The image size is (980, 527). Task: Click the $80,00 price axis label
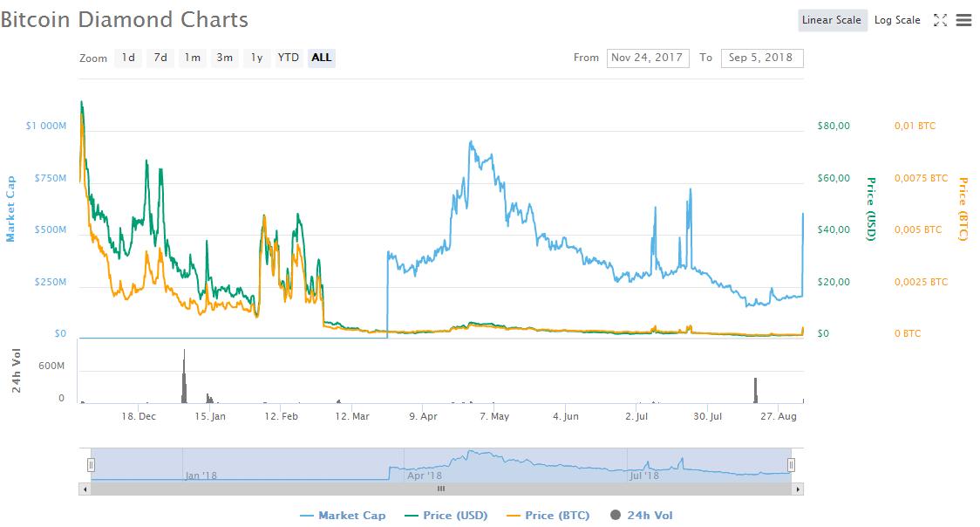pos(834,126)
